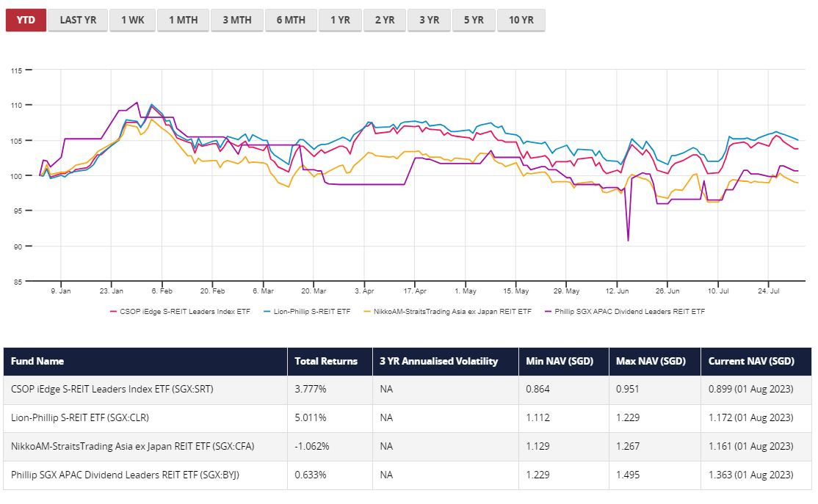Select the 1 MTH period

183,21
